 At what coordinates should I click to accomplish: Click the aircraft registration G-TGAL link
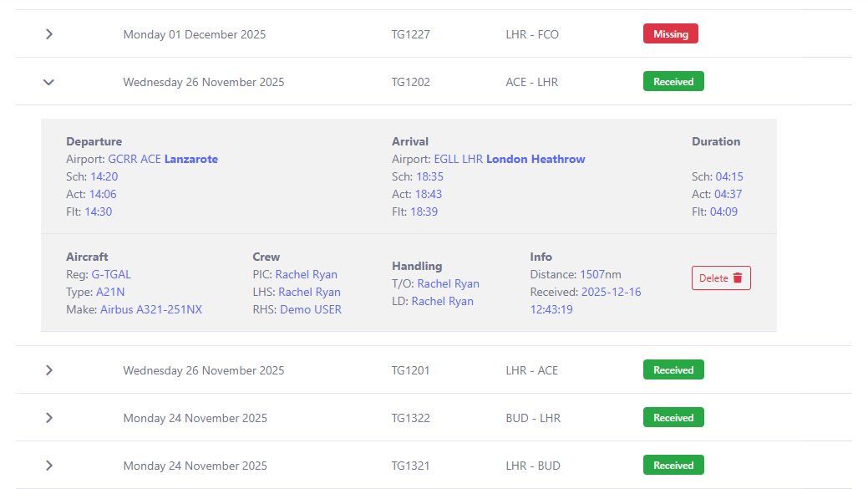click(111, 274)
